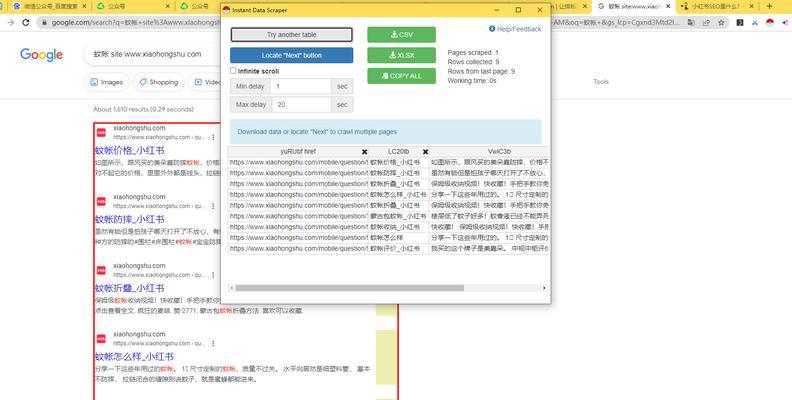Click xiaohongshu favicon of 蚊帐价格 result
Image resolution: width=792 pixels, height=400 pixels.
pos(101,132)
